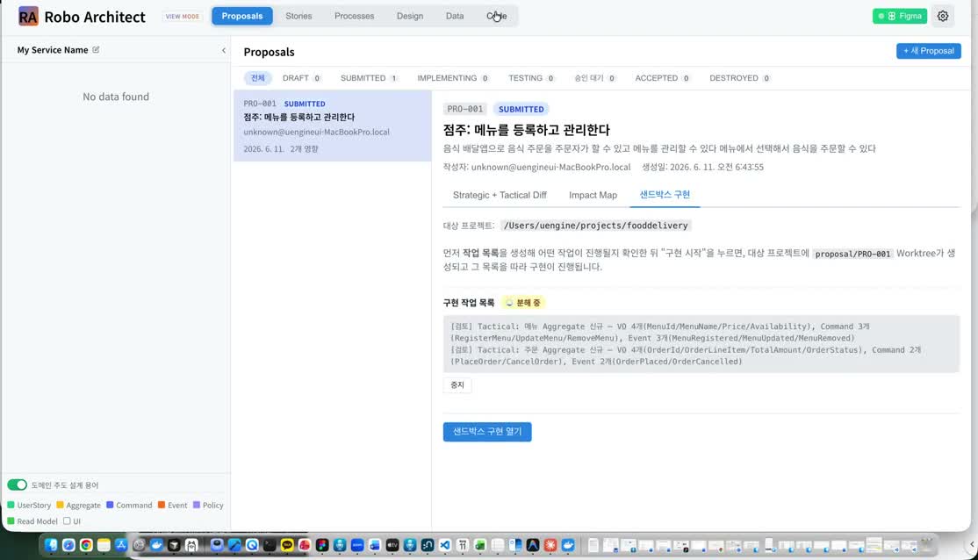This screenshot has height=560, width=978.
Task: Filter proposals by ACCEPTED status
Action: pos(662,78)
